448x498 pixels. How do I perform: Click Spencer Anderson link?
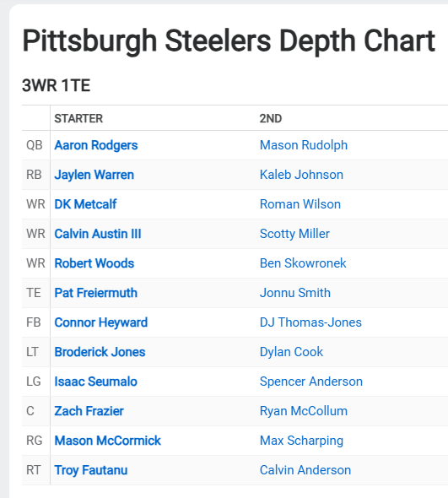pyautogui.click(x=311, y=382)
